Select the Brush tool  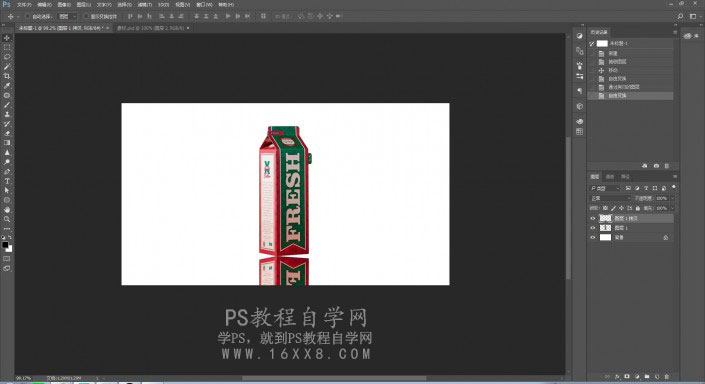tap(7, 105)
